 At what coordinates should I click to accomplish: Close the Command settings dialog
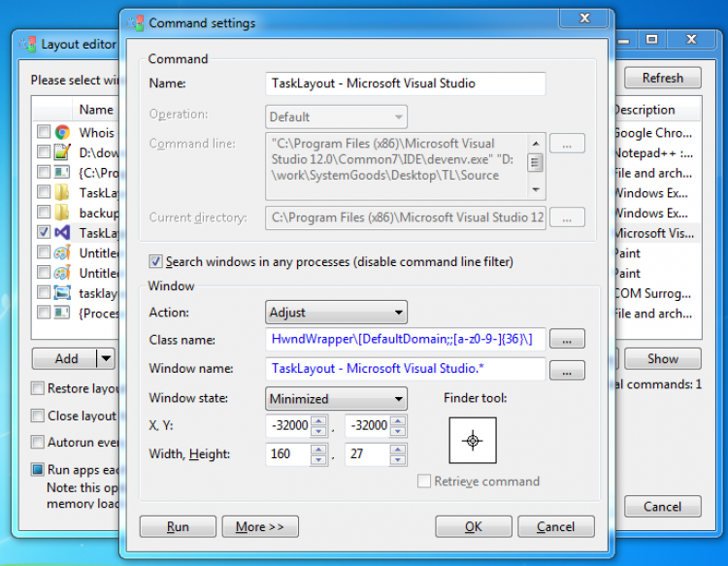[584, 18]
